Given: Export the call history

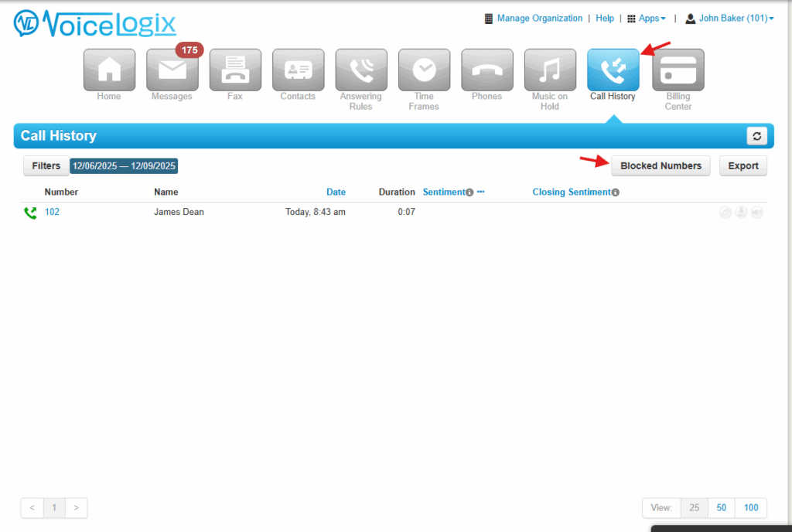Looking at the screenshot, I should coord(743,165).
